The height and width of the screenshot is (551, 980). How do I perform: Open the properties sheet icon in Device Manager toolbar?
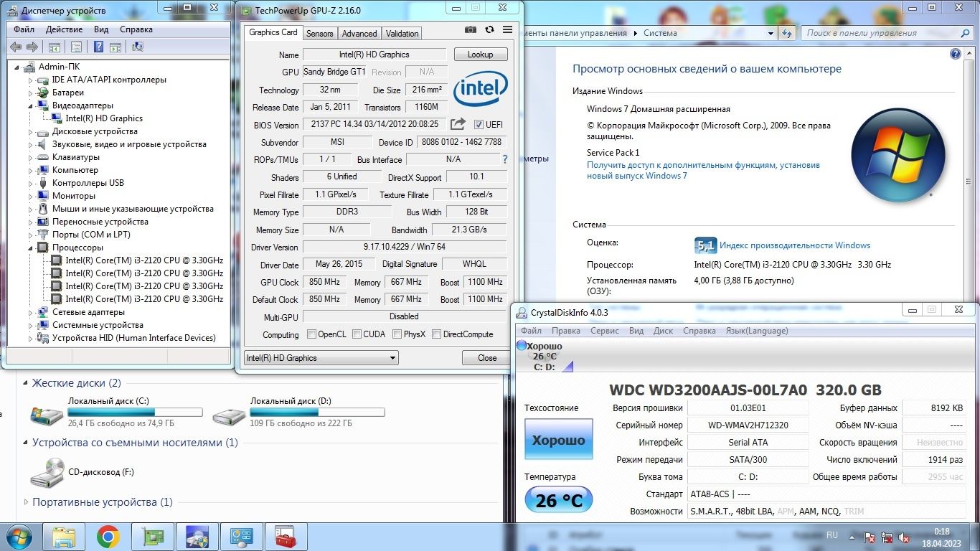coord(76,47)
